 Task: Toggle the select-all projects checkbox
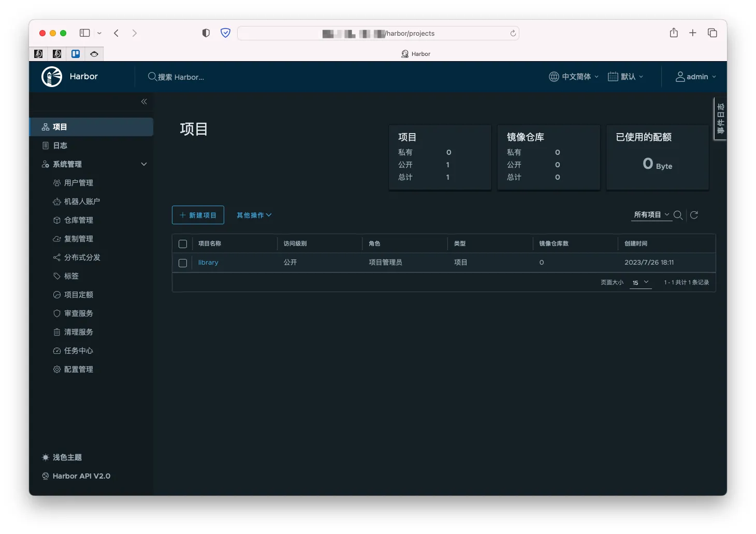(183, 244)
